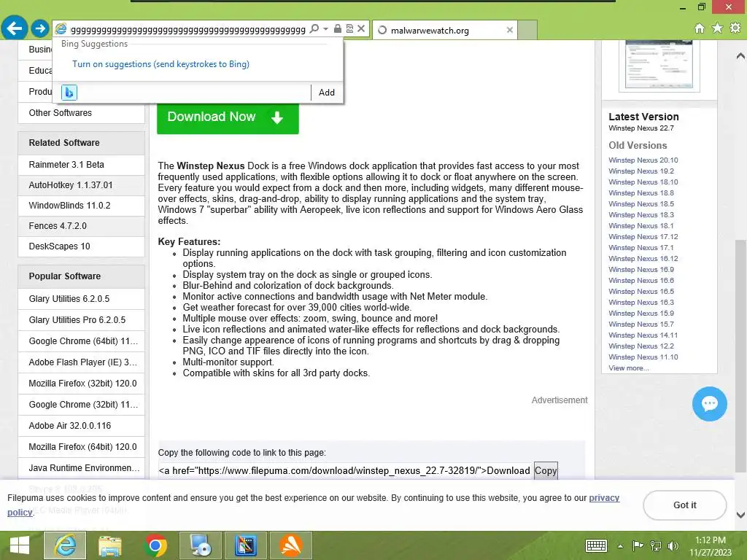Open the Tools gear icon
Image resolution: width=747 pixels, height=560 pixels.
click(735, 28)
